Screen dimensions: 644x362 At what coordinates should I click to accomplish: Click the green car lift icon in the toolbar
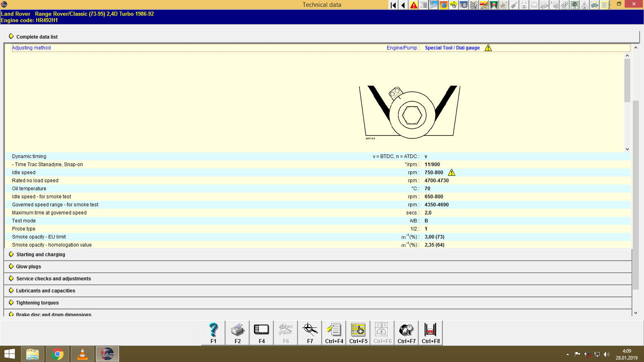(x=494, y=5)
